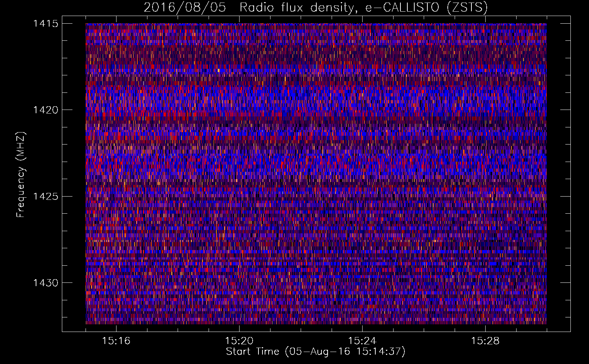Click the 15:24 time tick label
The image size is (589, 364).
coord(362,341)
